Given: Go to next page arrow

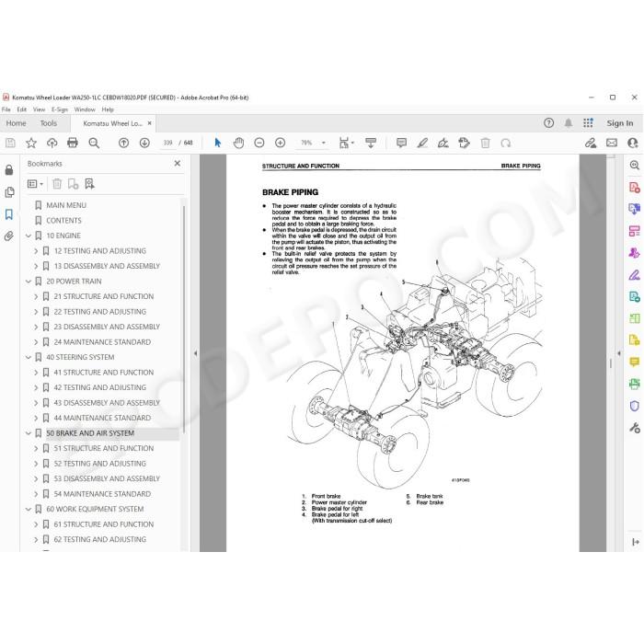Looking at the screenshot, I should click(144, 143).
